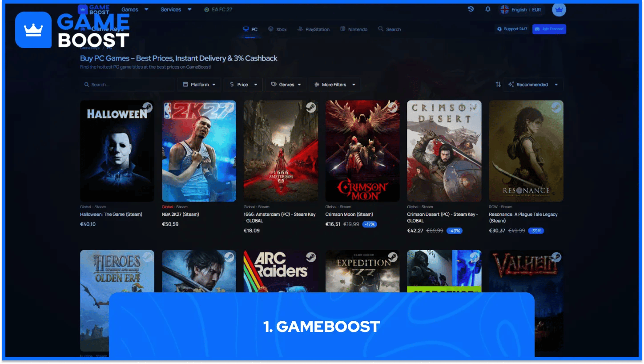Viewport: 644px width, 364px height.
Task: Open the notifications bell
Action: (x=488, y=9)
